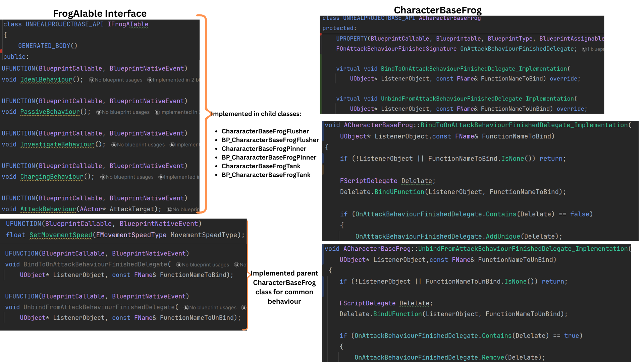Click BindUFunction call in the Unbind implementation
The width and height of the screenshot is (644, 362).
397,314
